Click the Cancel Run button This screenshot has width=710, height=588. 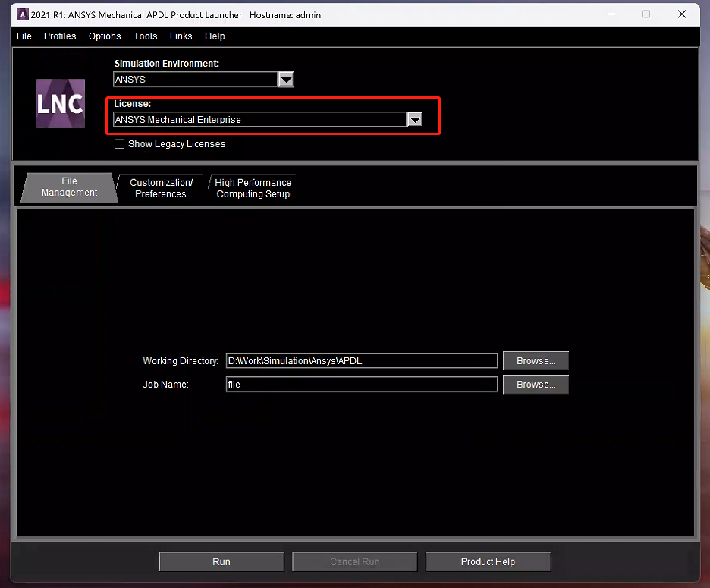coord(354,561)
